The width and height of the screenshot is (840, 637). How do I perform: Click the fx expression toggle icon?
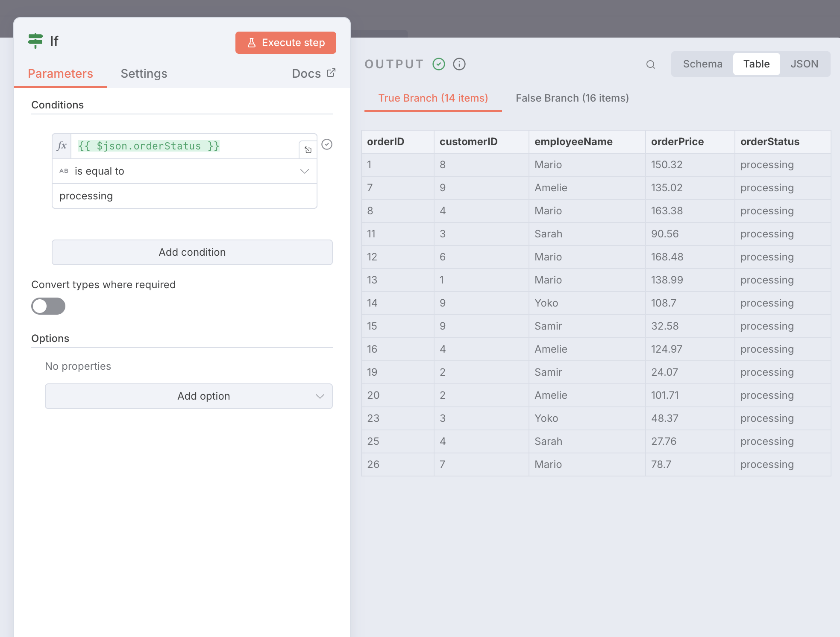pyautogui.click(x=62, y=146)
